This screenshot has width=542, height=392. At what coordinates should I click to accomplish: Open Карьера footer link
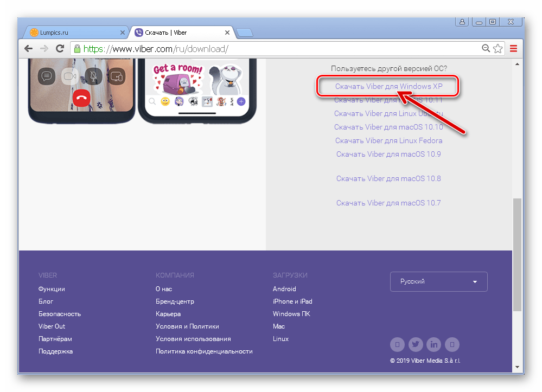(168, 314)
